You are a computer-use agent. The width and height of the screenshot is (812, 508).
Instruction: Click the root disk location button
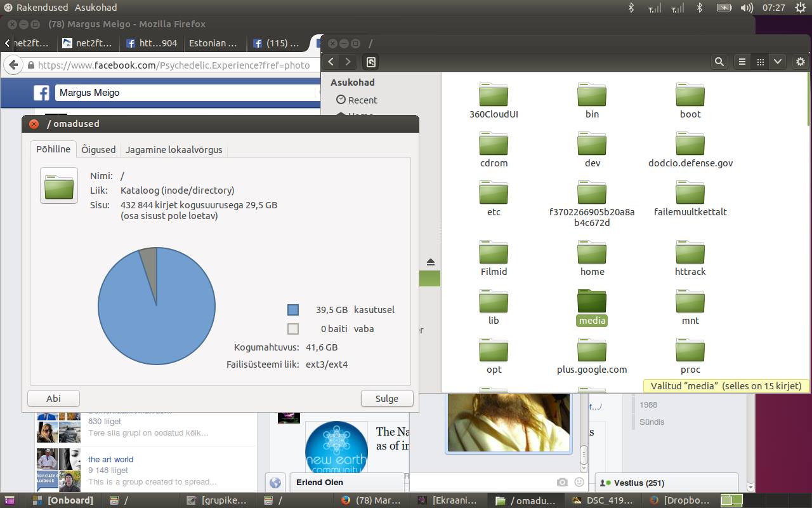click(x=371, y=62)
